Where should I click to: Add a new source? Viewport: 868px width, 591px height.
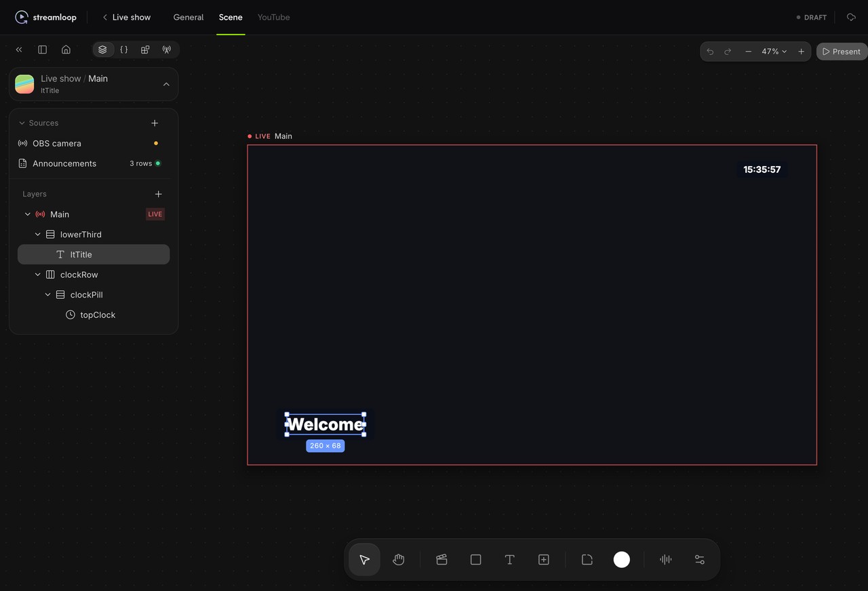pyautogui.click(x=155, y=123)
